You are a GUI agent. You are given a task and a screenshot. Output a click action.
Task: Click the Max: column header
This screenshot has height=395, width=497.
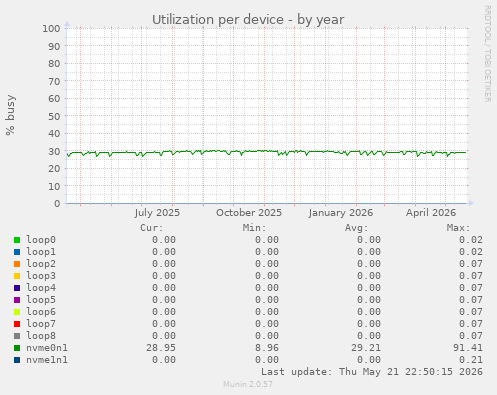tap(459, 228)
